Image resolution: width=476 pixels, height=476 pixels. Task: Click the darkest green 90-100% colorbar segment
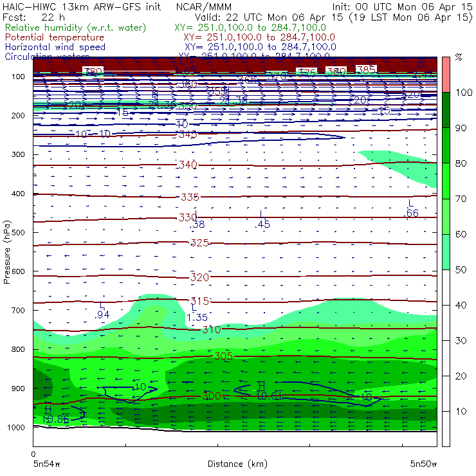[446, 110]
